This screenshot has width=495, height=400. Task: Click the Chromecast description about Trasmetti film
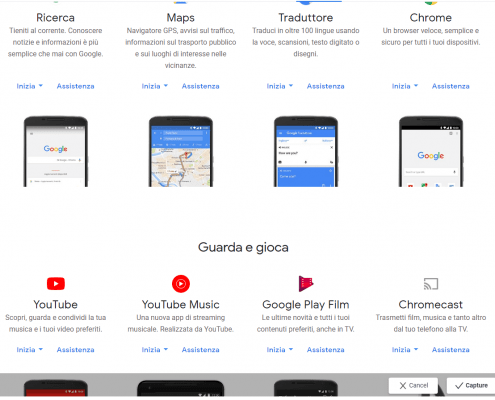tap(431, 323)
